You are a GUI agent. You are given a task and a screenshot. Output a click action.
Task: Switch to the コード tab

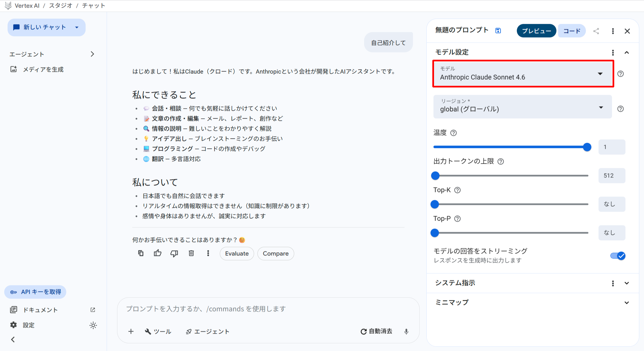coord(571,31)
